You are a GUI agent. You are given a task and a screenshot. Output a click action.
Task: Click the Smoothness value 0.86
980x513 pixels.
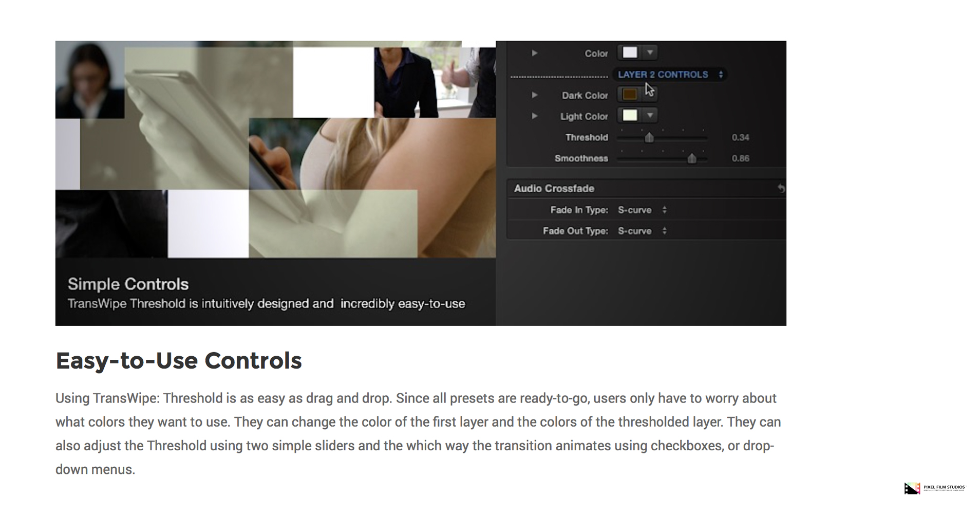(740, 158)
